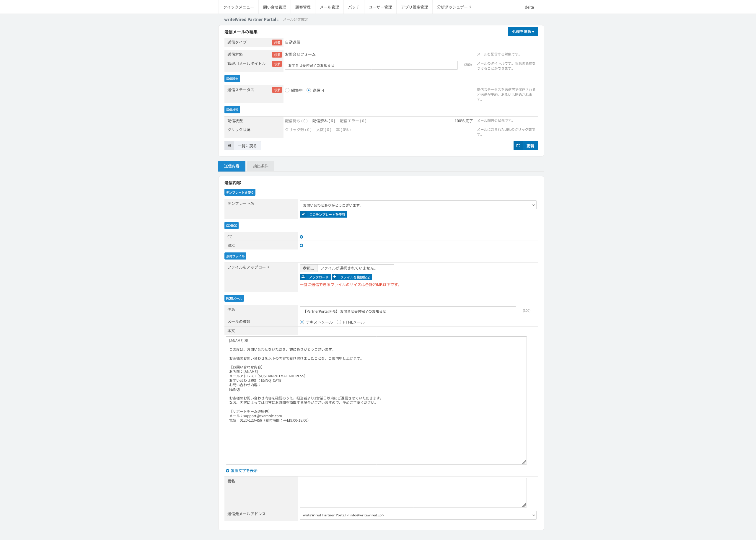Image resolution: width=756 pixels, height=540 pixels.
Task: Open the バッチ menu
Action: (354, 7)
